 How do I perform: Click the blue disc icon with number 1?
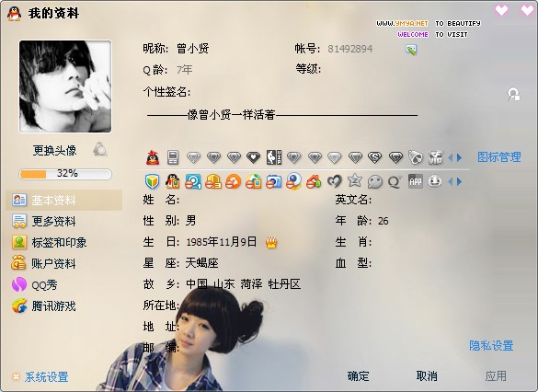[x=193, y=181]
